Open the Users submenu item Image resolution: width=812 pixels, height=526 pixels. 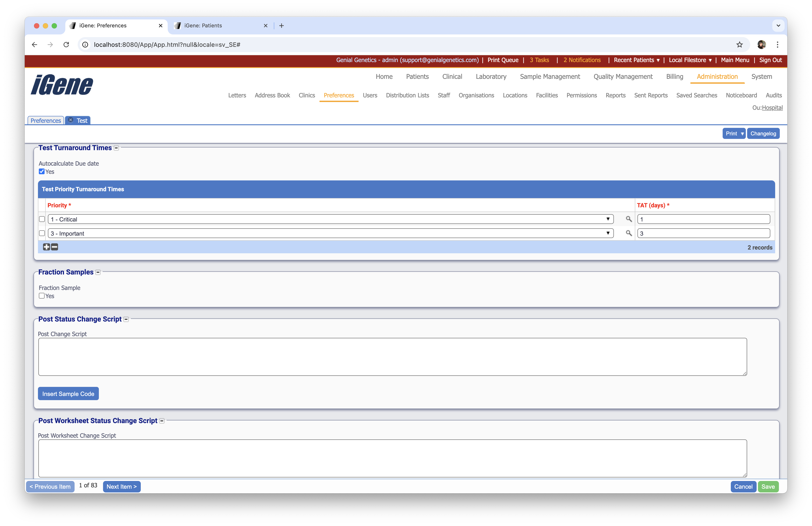(370, 95)
